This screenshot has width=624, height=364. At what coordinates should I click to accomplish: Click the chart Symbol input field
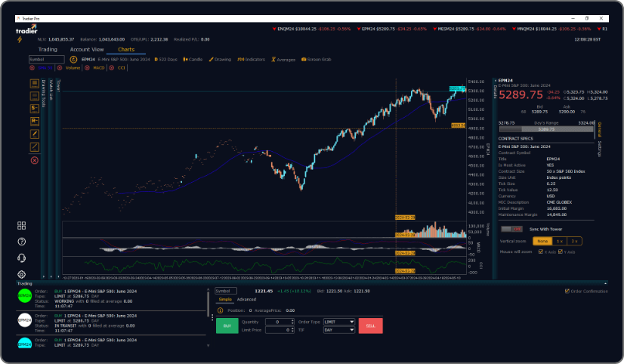[47, 60]
